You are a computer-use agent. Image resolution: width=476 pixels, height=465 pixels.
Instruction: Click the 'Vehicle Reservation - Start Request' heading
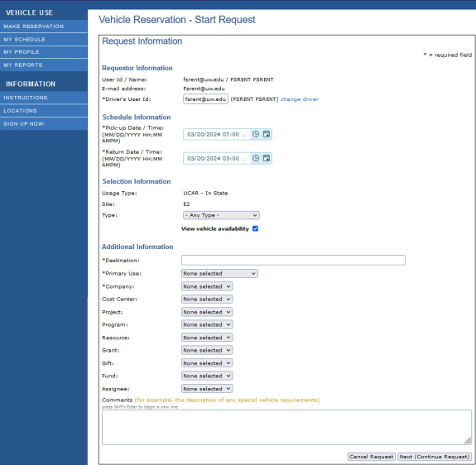pyautogui.click(x=177, y=20)
